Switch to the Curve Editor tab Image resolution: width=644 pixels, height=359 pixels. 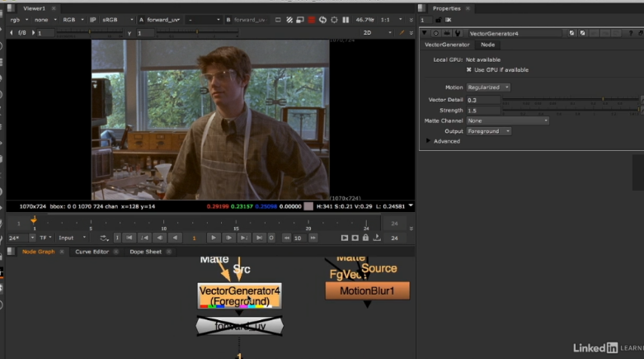tap(92, 252)
